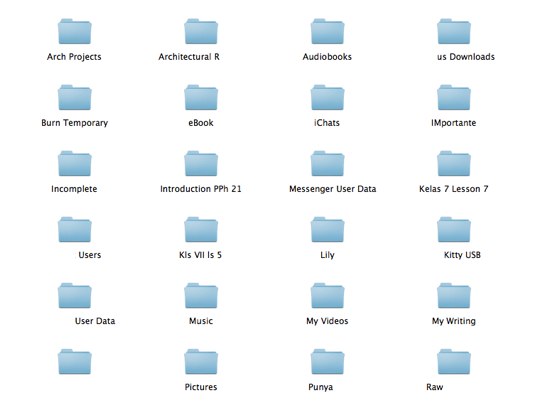Click the User Data folder icon
This screenshot has height=413, width=550.
pos(75,296)
